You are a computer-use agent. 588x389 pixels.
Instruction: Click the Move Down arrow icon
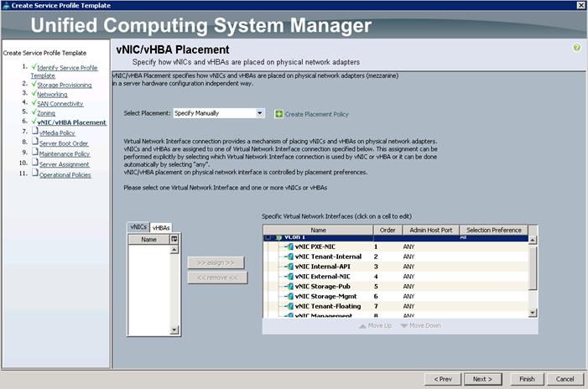click(x=403, y=326)
